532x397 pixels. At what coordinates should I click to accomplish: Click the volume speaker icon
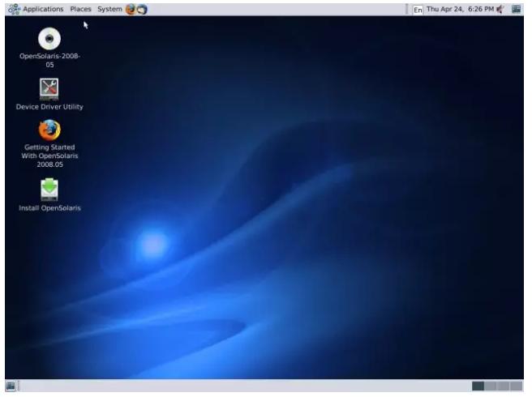[500, 9]
